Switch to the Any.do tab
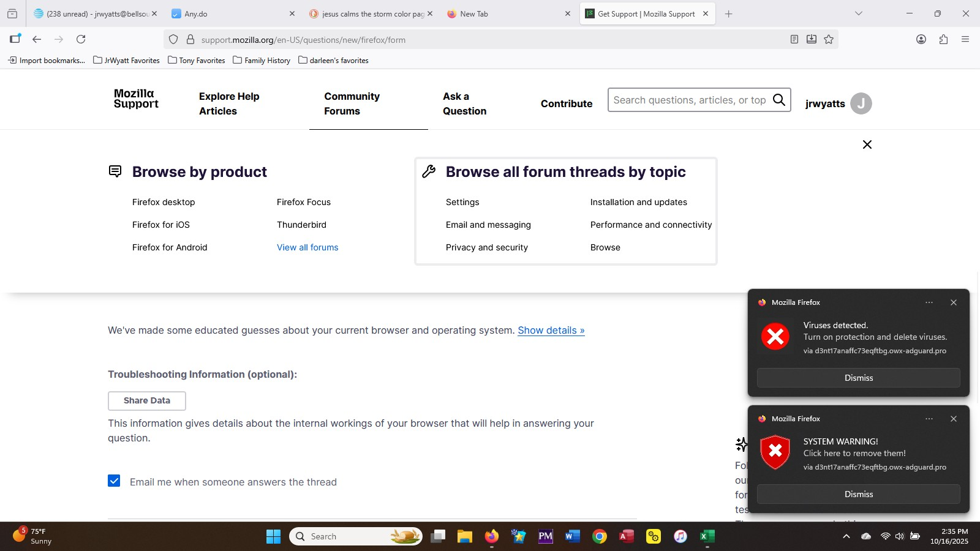The image size is (980, 551). pos(233,13)
